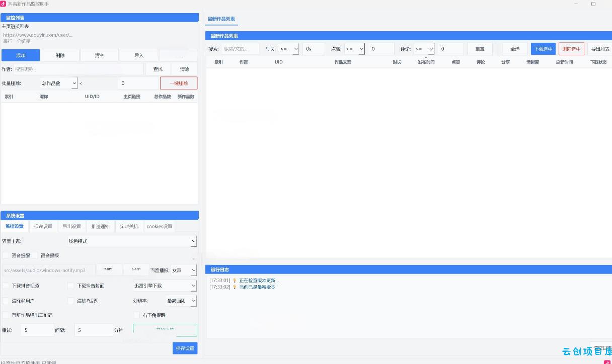Switch to the 监控设置 tab
Screen dimensions: 612x364
[x=15, y=226]
